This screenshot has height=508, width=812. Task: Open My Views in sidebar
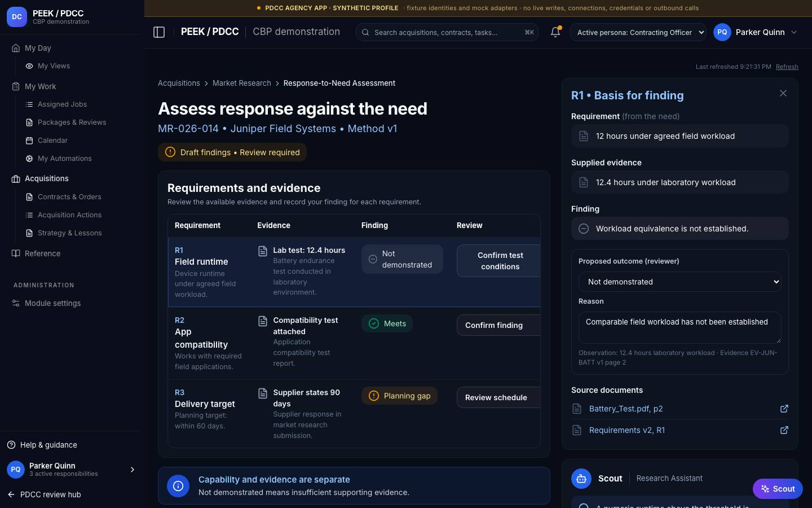coord(54,66)
